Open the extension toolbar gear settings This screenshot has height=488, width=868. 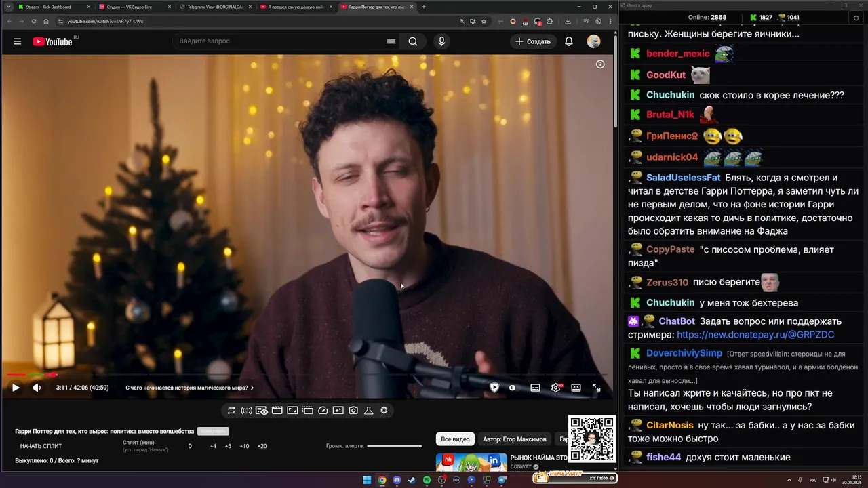[x=384, y=411]
